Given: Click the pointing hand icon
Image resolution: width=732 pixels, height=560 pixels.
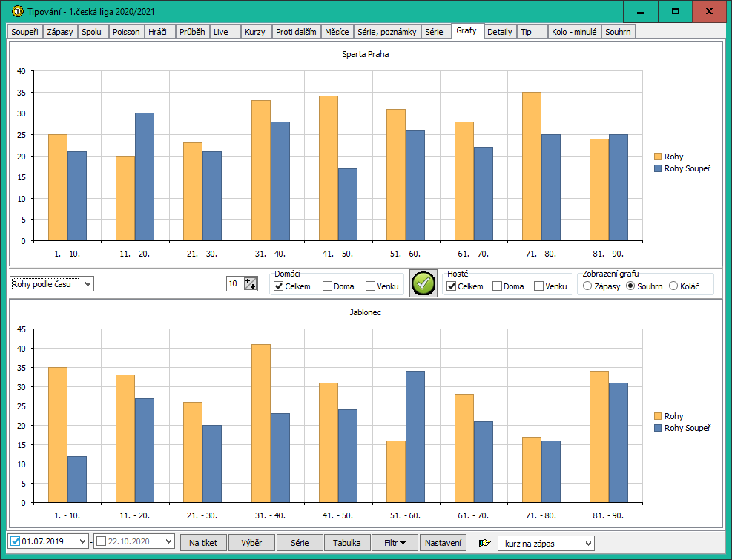Looking at the screenshot, I should pos(485,543).
